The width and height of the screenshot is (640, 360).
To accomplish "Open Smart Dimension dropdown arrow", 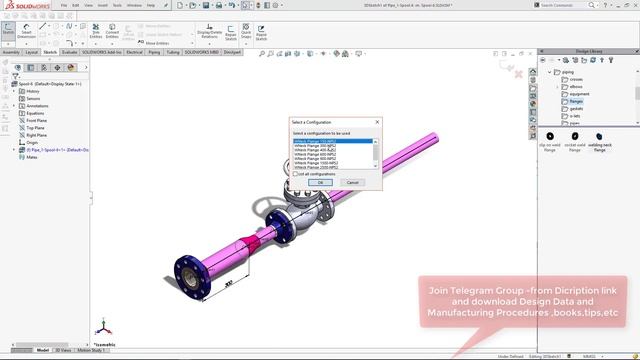I will point(26,43).
